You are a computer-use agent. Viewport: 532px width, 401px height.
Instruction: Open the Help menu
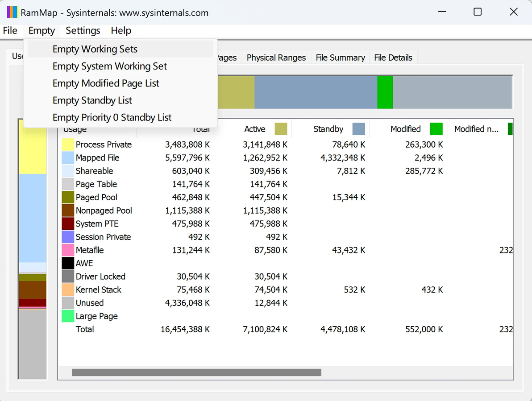click(x=121, y=30)
